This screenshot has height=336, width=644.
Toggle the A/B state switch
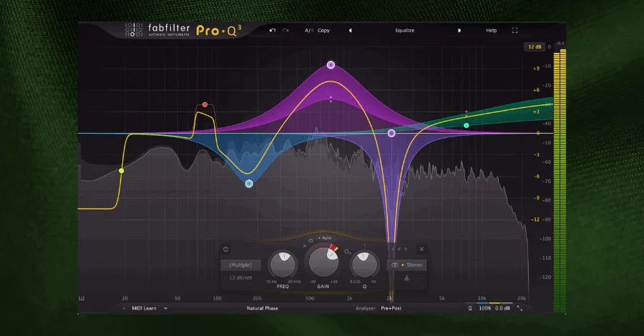coord(309,30)
